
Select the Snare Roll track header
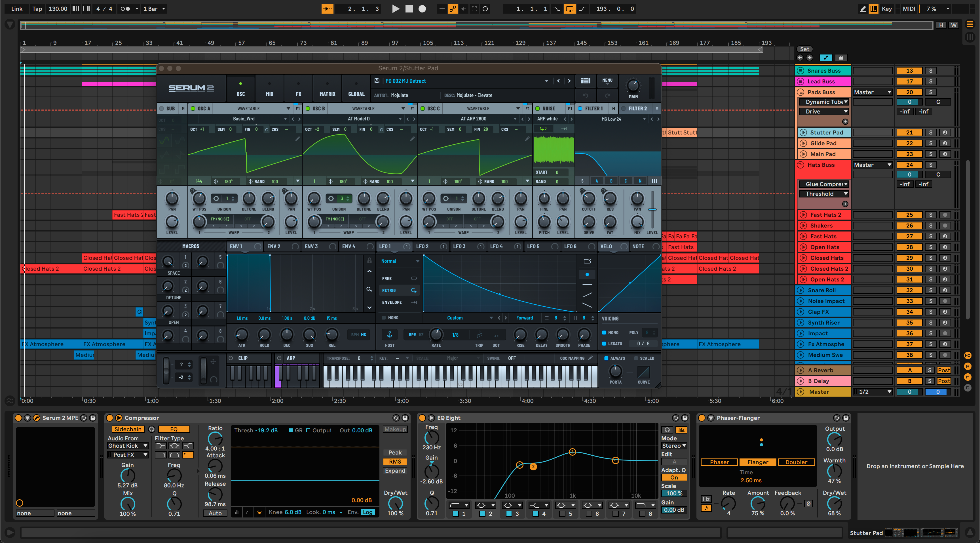pos(822,290)
